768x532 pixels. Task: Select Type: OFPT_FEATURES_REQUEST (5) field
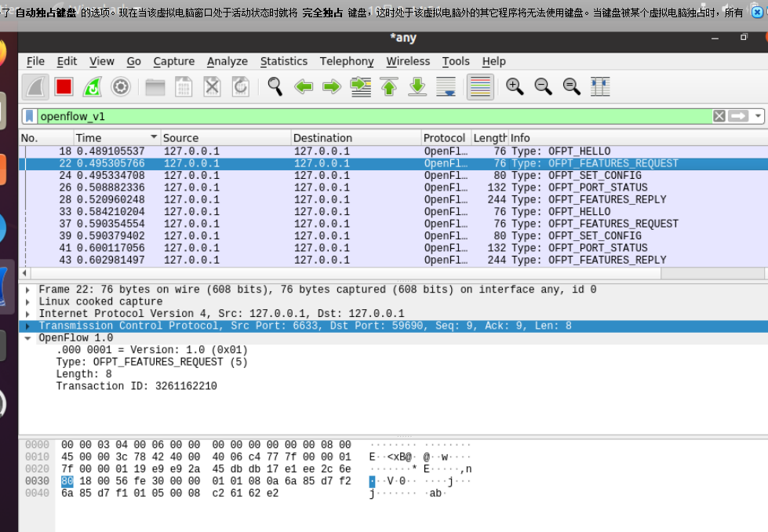click(x=152, y=362)
